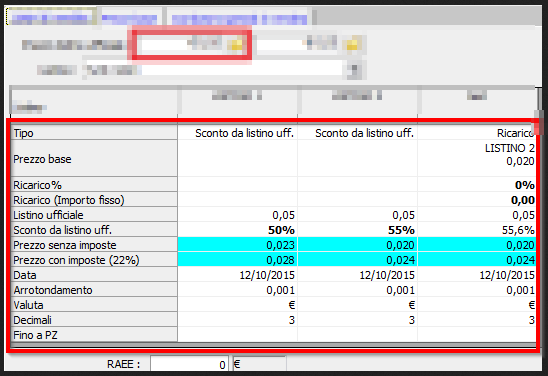Click the 'Decimali' row header

(x=94, y=320)
